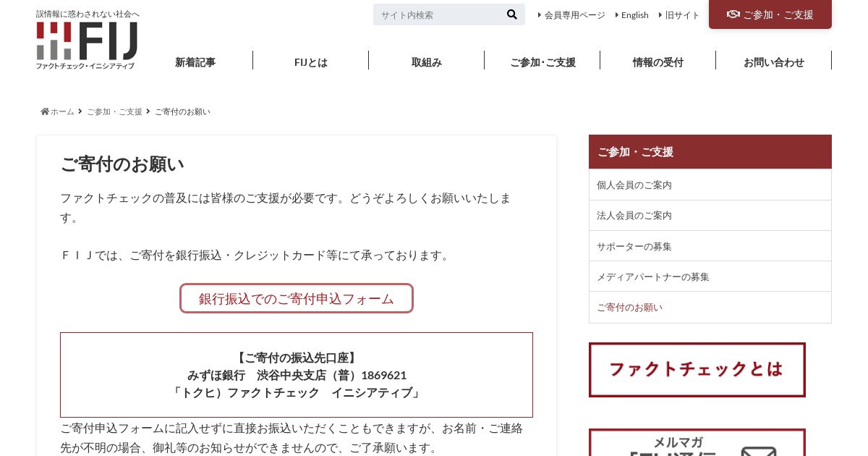
Task: Open FIJとは menu
Action: click(x=311, y=62)
